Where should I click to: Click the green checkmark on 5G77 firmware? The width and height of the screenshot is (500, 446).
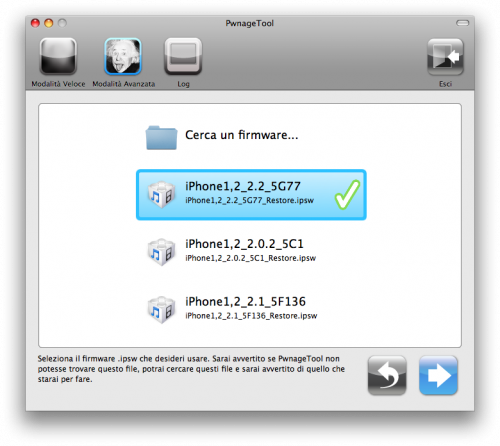pyautogui.click(x=347, y=195)
